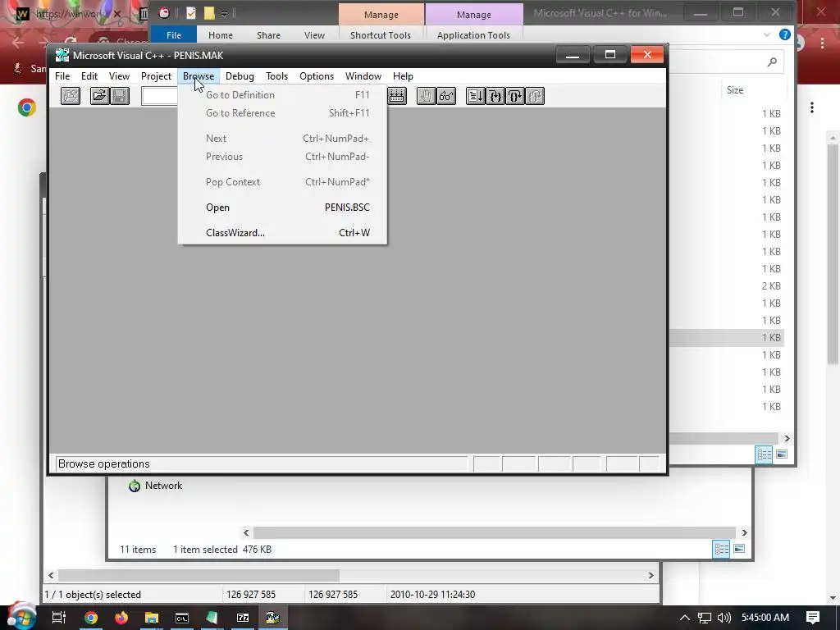Open Application Tools ribbon tab

(473, 34)
